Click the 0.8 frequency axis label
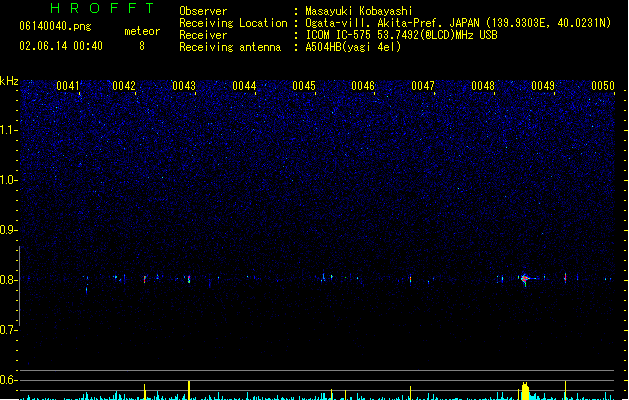The image size is (629, 400). click(x=8, y=280)
